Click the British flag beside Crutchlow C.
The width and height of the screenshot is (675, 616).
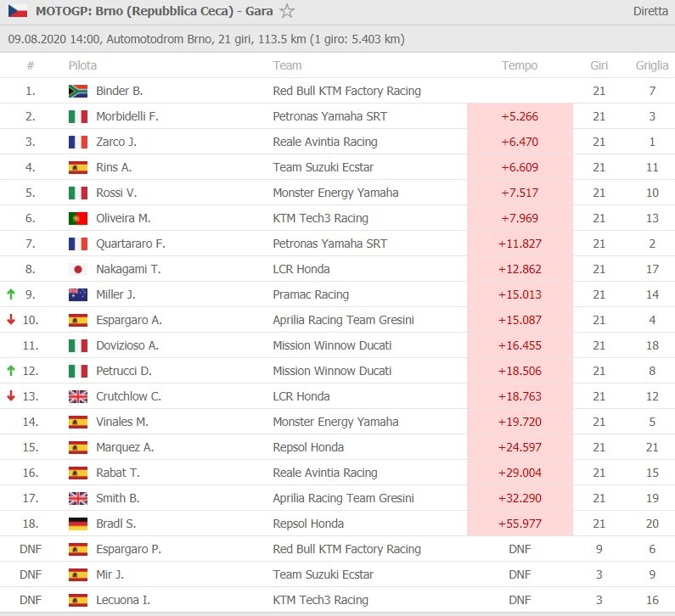tap(78, 396)
